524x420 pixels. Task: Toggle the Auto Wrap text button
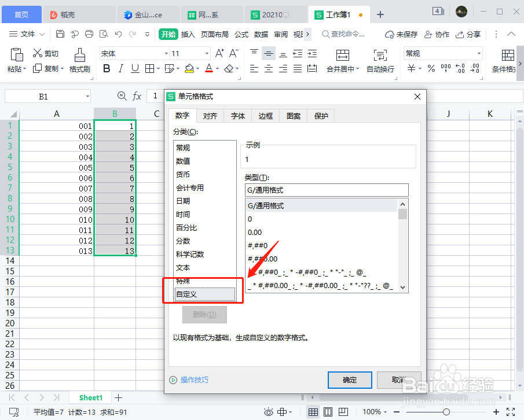coord(380,61)
